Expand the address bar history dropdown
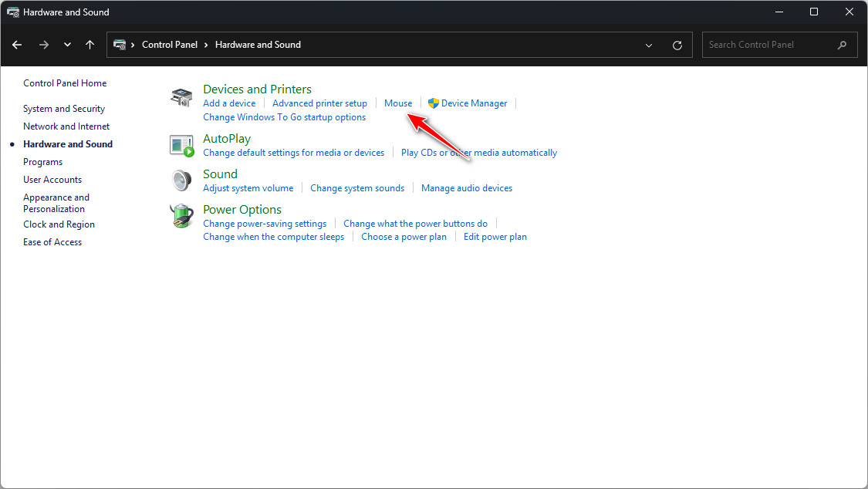Screen dimensions: 868x489 pyautogui.click(x=649, y=45)
